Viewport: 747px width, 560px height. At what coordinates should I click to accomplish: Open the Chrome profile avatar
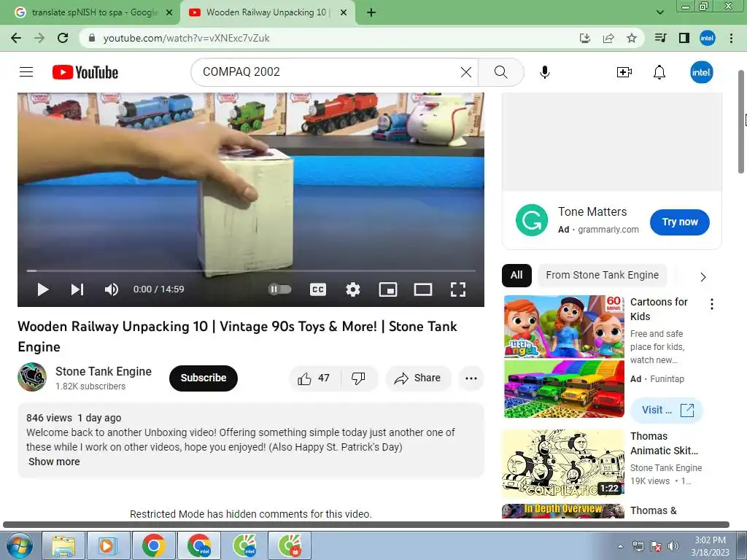tap(708, 38)
